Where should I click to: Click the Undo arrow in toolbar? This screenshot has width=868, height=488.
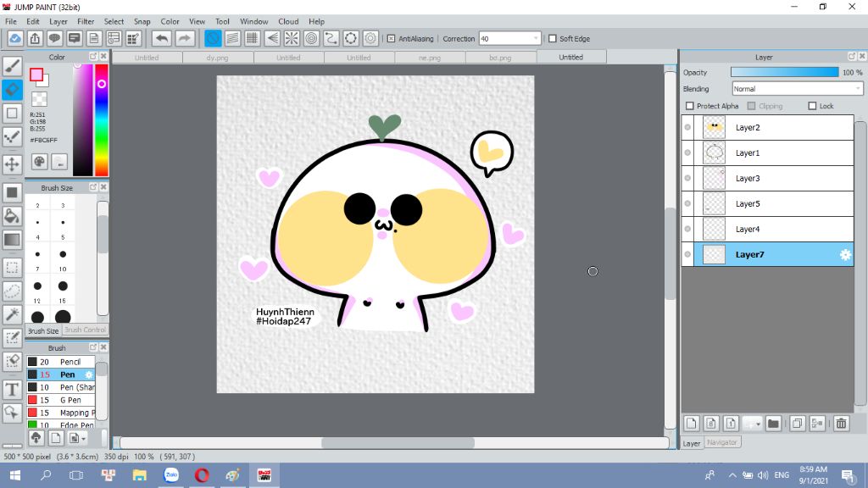pyautogui.click(x=161, y=38)
